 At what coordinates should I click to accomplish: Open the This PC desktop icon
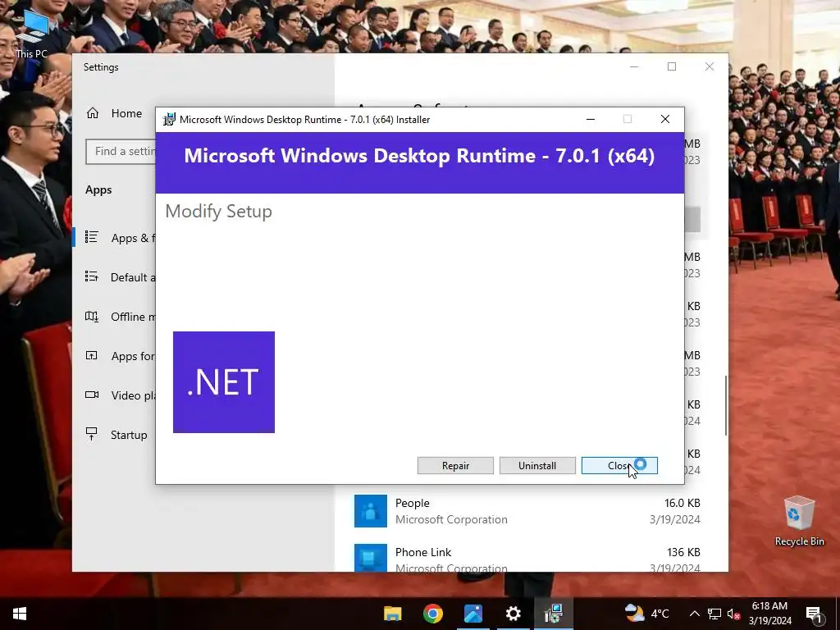[x=32, y=34]
